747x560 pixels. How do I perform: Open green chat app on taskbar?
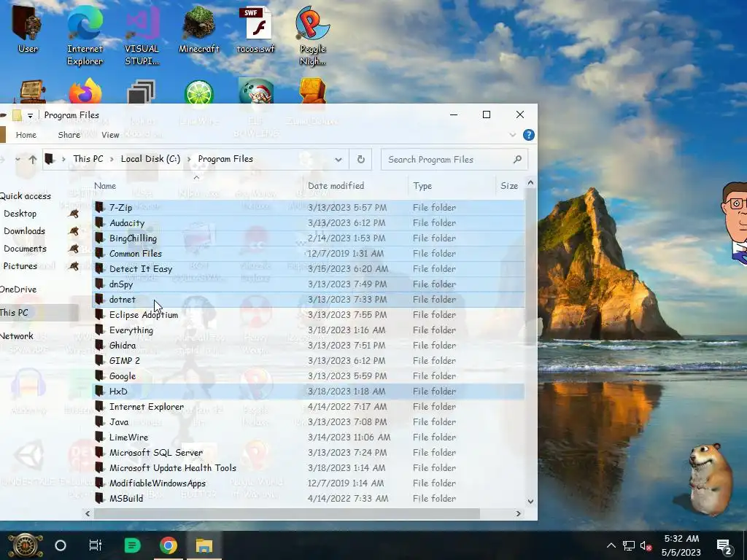(132, 545)
